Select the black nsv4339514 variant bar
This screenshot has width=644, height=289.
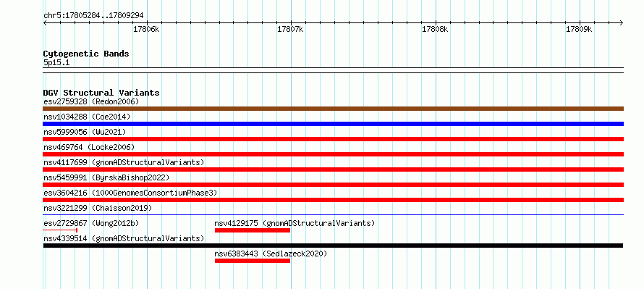(333, 246)
